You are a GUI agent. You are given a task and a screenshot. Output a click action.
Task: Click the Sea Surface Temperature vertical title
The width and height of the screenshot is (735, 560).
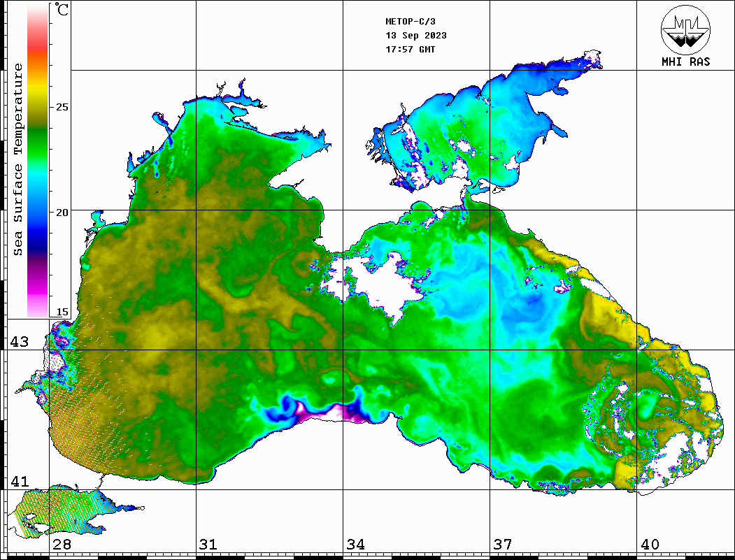pos(17,159)
